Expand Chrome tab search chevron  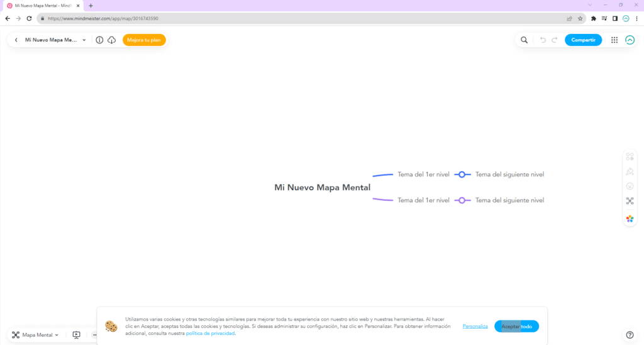(590, 5)
